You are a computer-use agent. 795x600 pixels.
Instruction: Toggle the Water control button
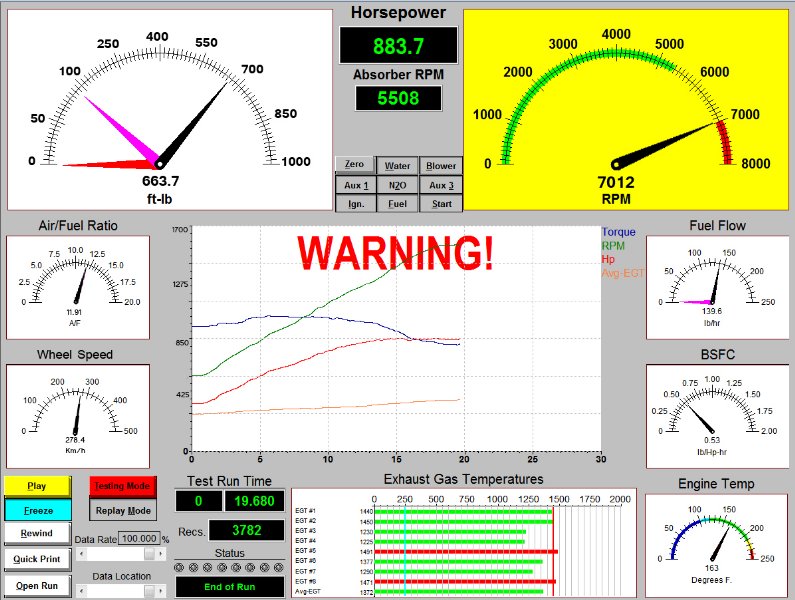(398, 166)
